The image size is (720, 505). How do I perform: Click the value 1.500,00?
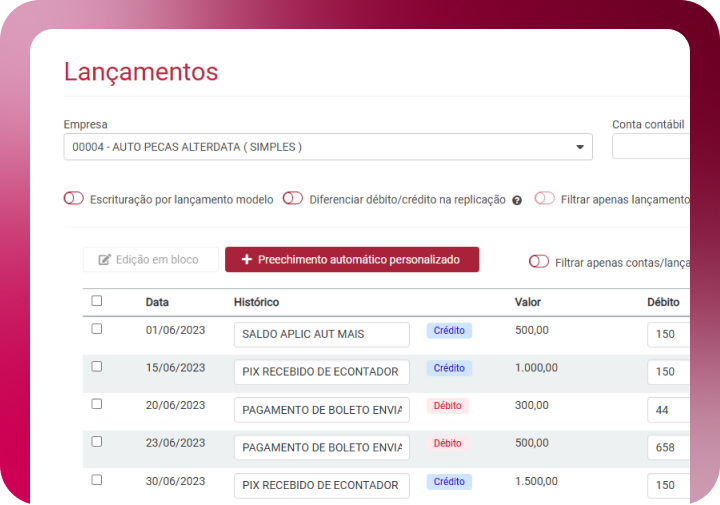(536, 481)
